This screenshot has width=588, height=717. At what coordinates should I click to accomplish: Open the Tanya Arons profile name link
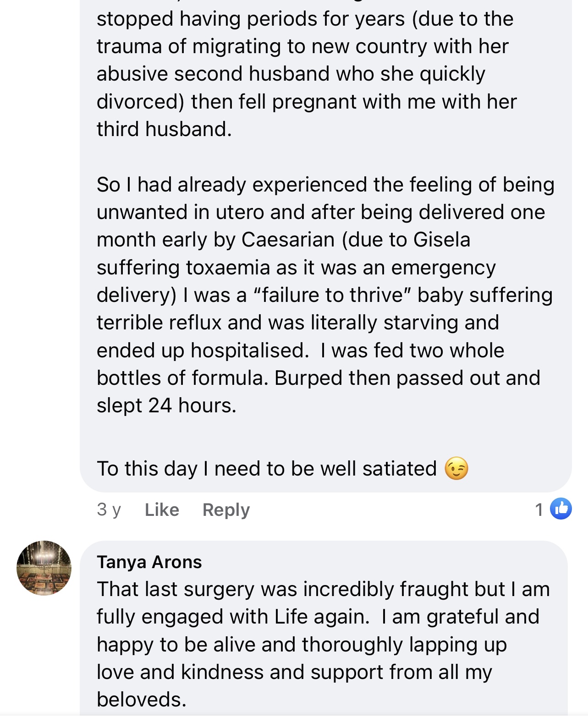coord(149,562)
